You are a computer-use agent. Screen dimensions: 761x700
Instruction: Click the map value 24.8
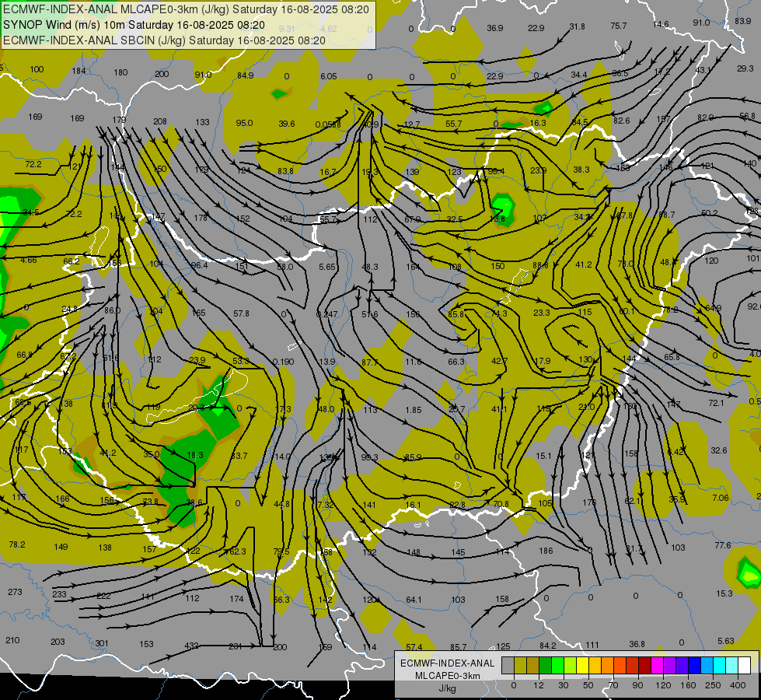[x=71, y=309]
